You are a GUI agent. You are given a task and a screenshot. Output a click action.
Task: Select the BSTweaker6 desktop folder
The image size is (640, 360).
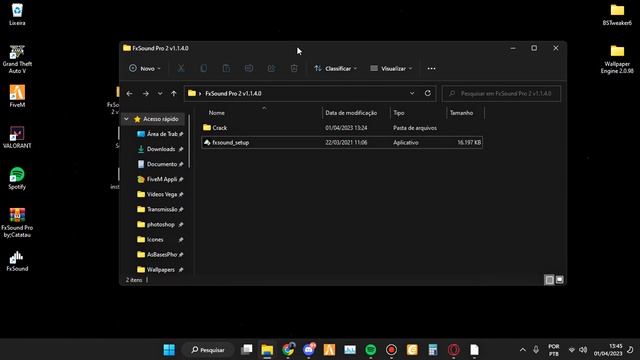(617, 15)
